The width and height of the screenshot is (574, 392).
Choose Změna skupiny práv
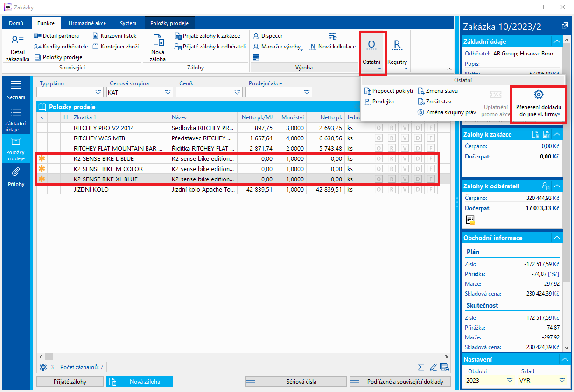447,112
